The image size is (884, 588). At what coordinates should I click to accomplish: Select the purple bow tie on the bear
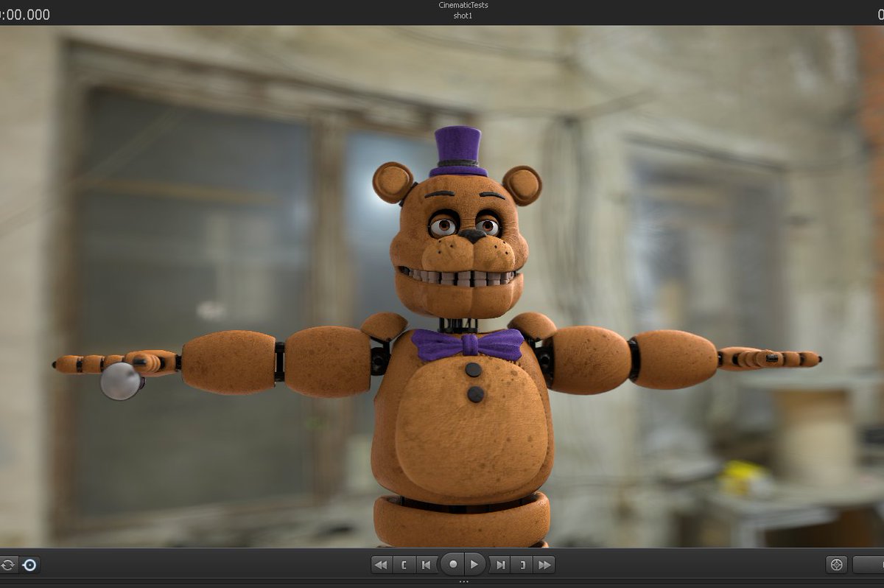[468, 344]
